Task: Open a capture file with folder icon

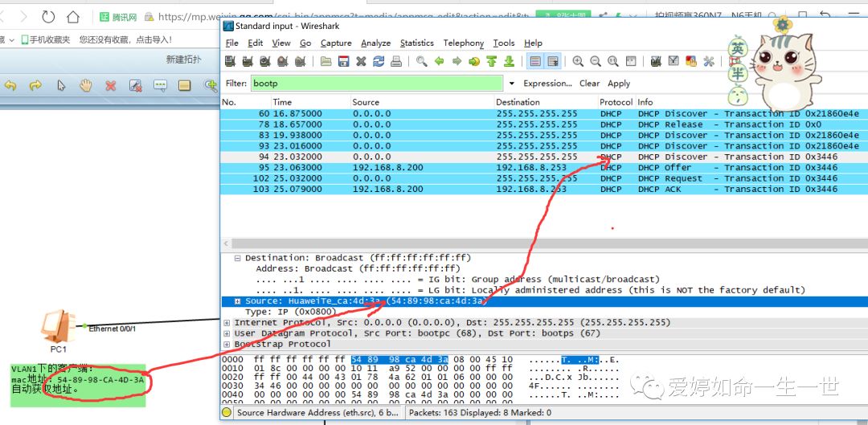Action: (x=326, y=61)
